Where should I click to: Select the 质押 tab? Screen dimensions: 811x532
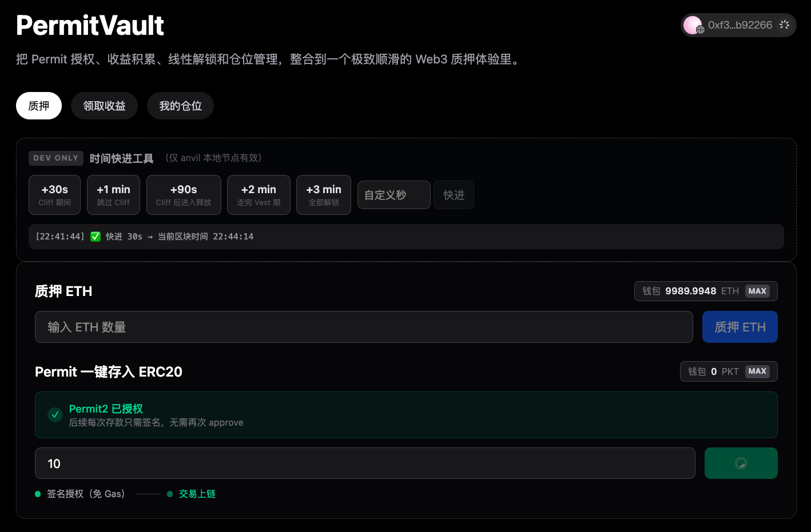[38, 106]
